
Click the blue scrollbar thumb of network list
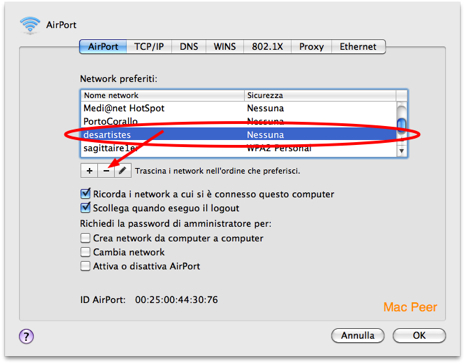point(402,127)
